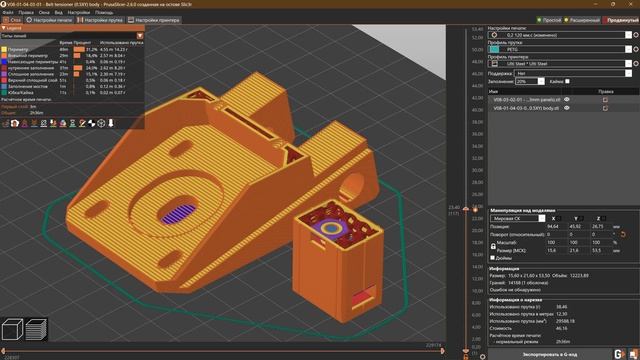Toggle the scale lock icon
The height and width of the screenshot is (360, 640).
click(493, 246)
